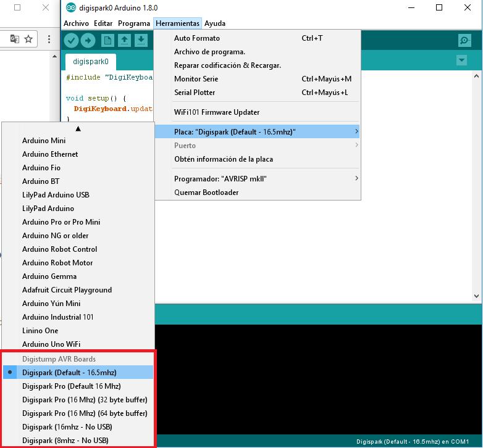The image size is (483, 448).
Task: Click the editor vertical scrollbar down arrow
Action: coord(477,297)
